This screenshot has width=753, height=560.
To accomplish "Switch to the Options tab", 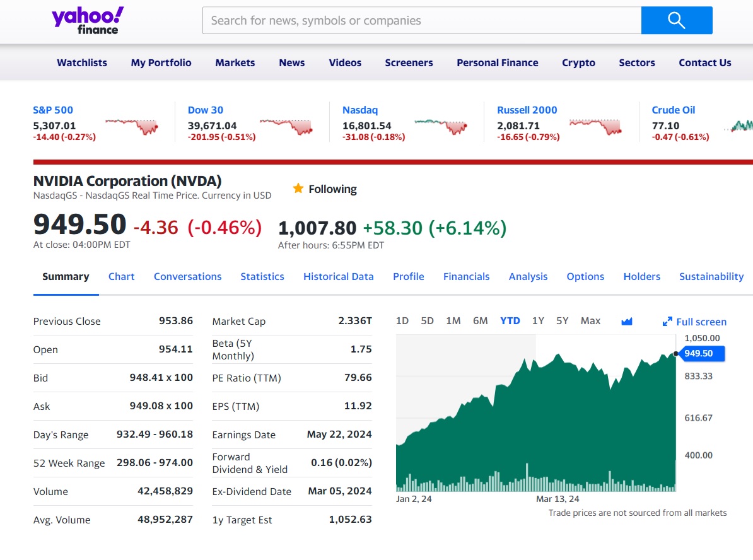I will pos(585,277).
